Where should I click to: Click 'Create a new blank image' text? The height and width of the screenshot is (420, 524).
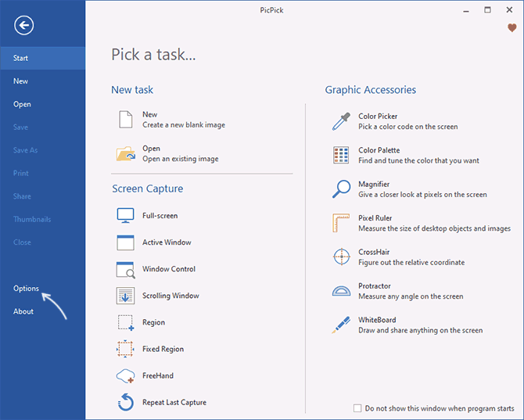click(184, 125)
